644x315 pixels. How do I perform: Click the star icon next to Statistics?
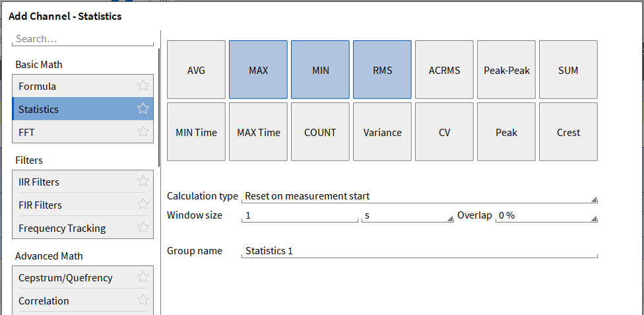click(x=143, y=108)
